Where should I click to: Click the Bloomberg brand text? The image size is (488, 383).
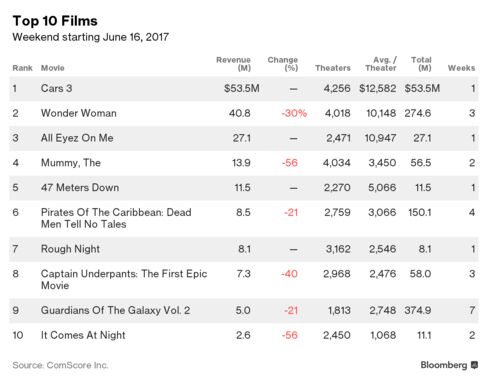click(444, 365)
